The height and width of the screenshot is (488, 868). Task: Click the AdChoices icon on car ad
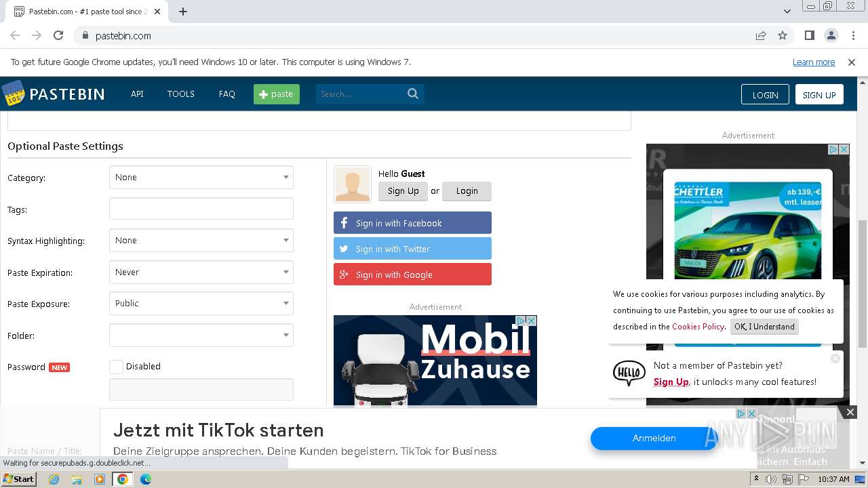[x=835, y=149]
